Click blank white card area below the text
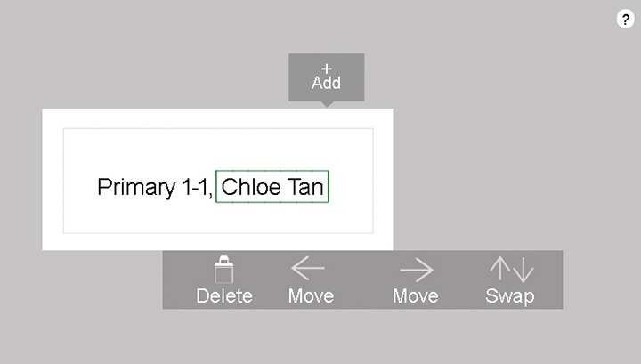Screen dimensions: 641x364 218,218
